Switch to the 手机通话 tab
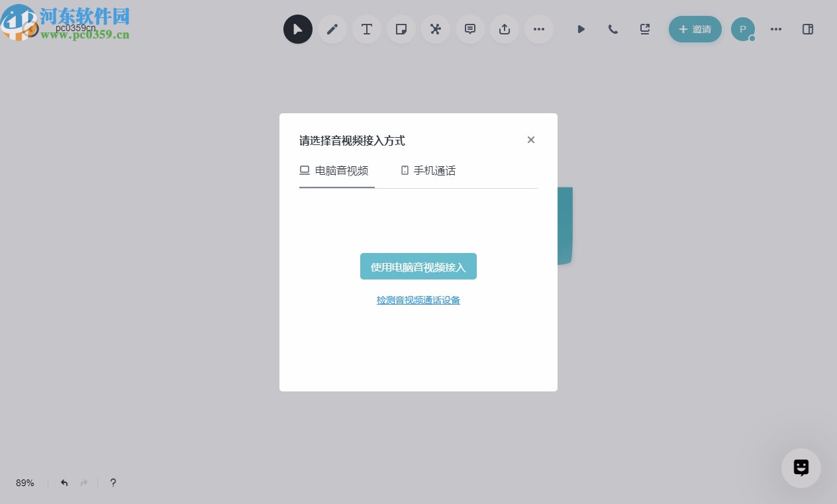Screen dimensions: 837x504 [428, 170]
